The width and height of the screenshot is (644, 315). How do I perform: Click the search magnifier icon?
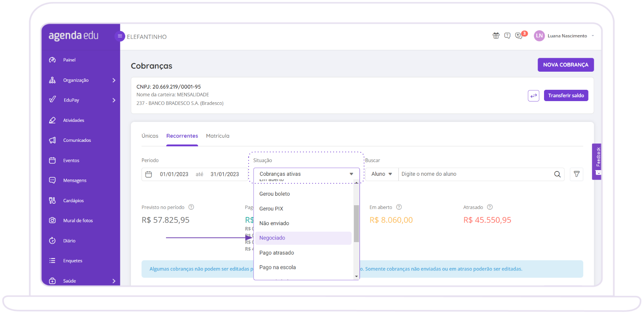click(557, 174)
